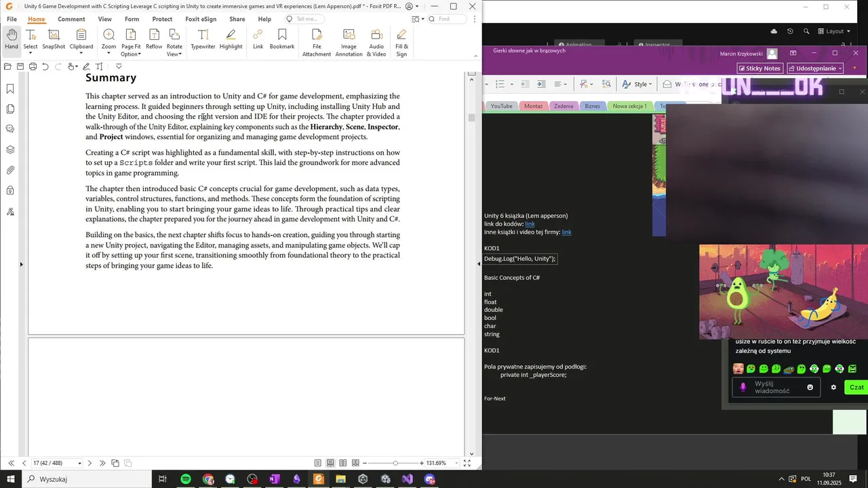
Task: Switch to continuous page view mode
Action: pos(330,463)
